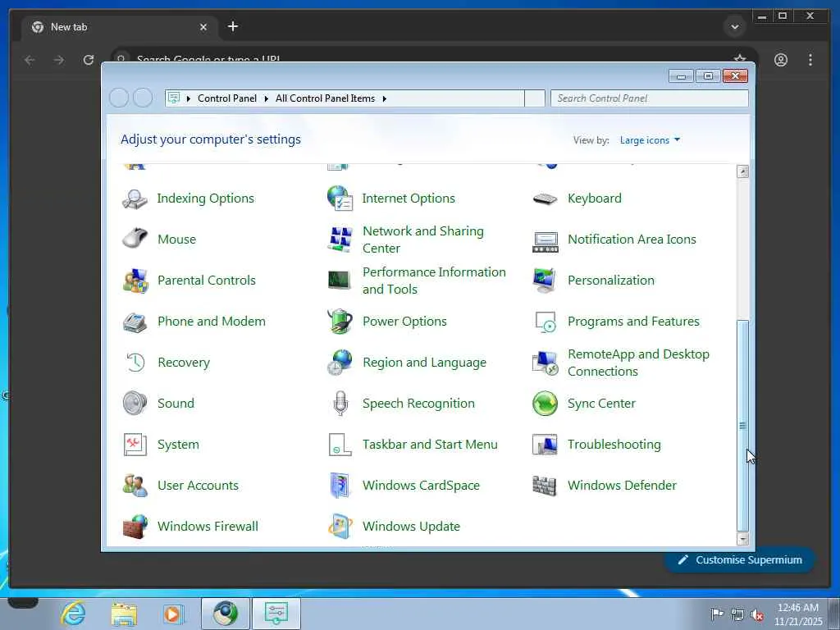The height and width of the screenshot is (630, 840).
Task: Open the Windows CardSpace icon
Action: tap(340, 486)
